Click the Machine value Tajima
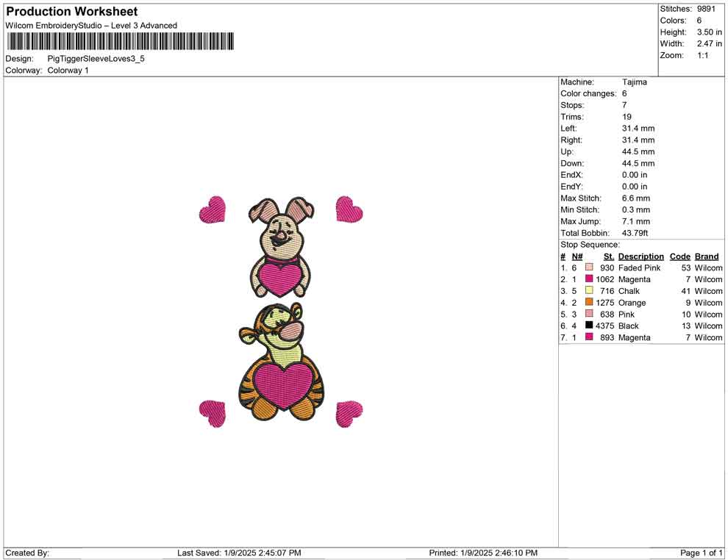The height and width of the screenshot is (560, 728). (x=634, y=82)
